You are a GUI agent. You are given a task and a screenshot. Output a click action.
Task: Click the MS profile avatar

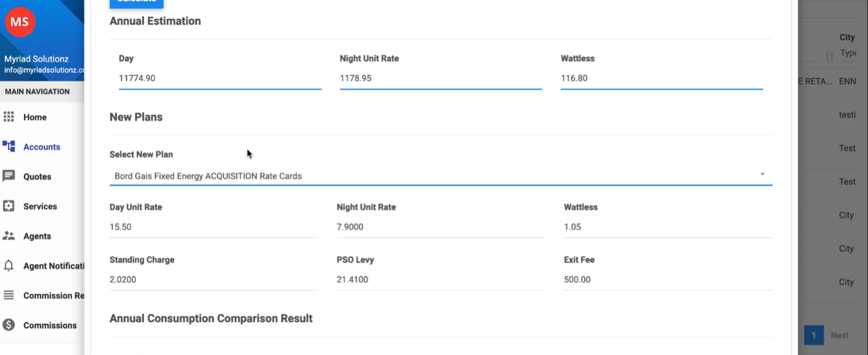click(x=20, y=22)
